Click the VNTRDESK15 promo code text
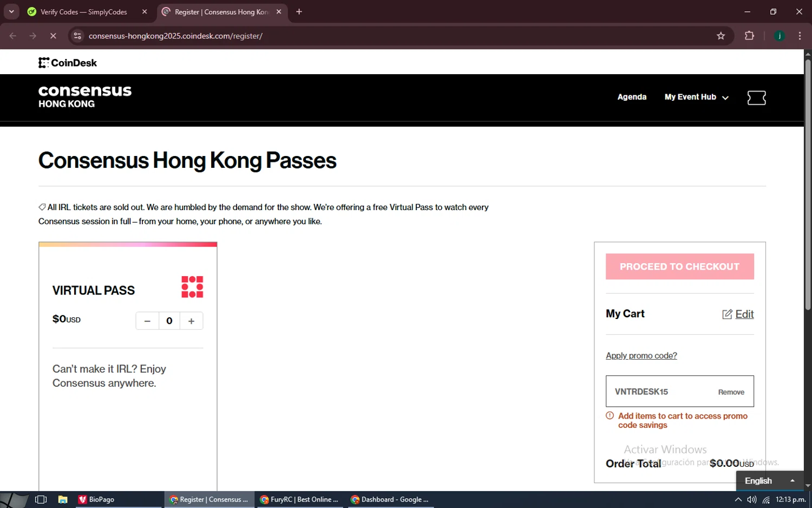 pyautogui.click(x=641, y=392)
